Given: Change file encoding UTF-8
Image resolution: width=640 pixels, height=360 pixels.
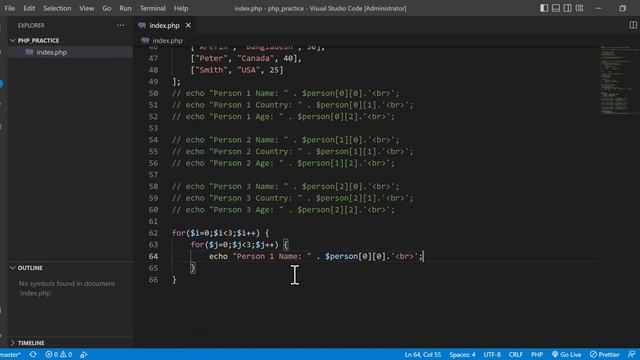Looking at the screenshot, I should (x=492, y=355).
